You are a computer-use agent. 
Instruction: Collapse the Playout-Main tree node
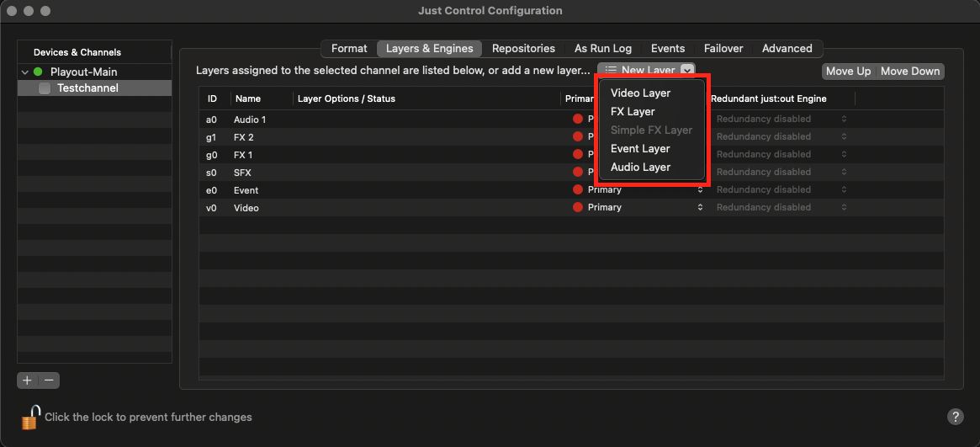coord(25,72)
